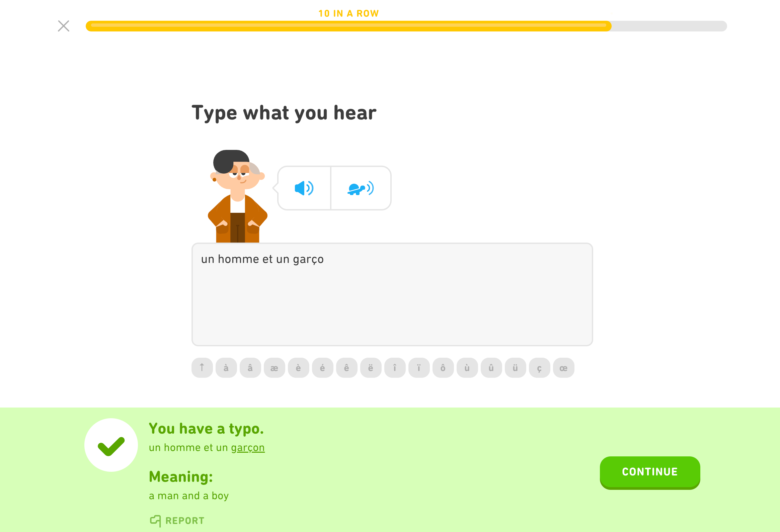
Task: Insert the ü accent character
Action: [516, 368]
